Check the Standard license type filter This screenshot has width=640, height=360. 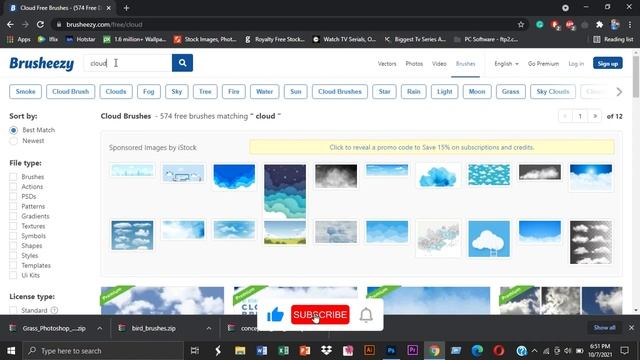tap(13, 310)
